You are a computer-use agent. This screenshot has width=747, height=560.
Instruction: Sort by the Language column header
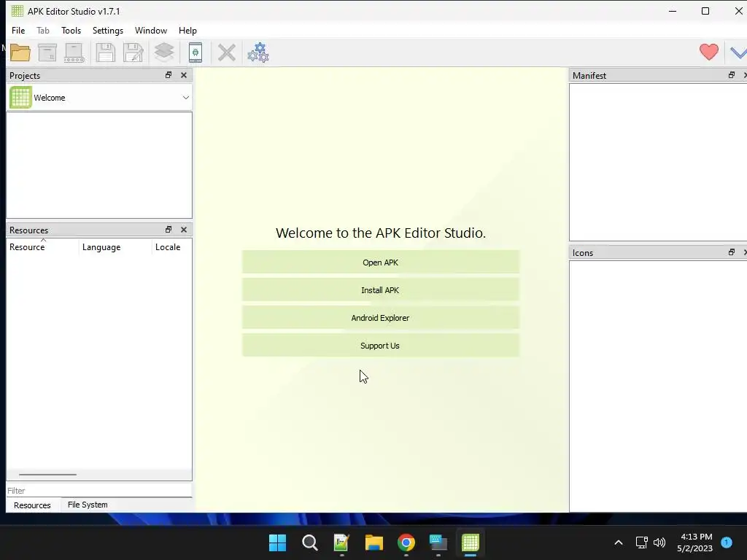115,247
